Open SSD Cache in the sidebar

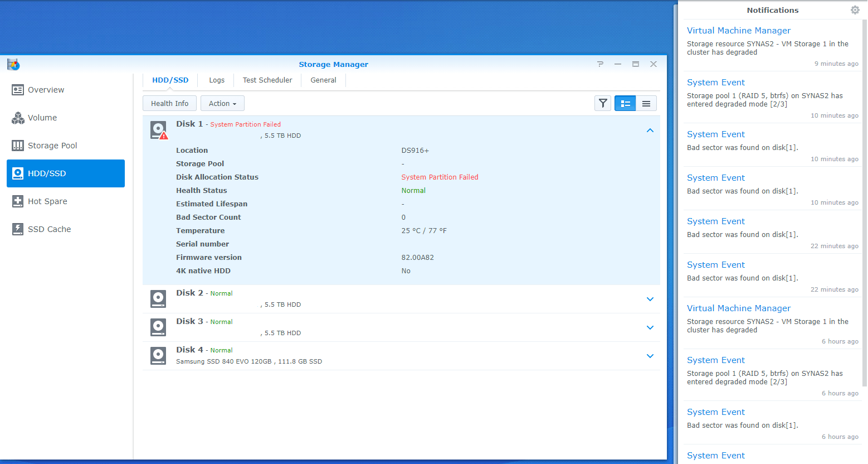coord(66,229)
